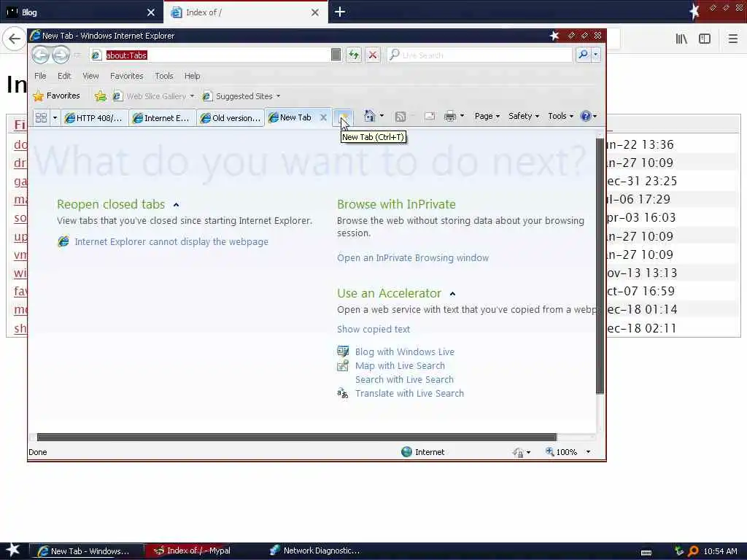Open the File menu
The width and height of the screenshot is (747, 560).
pyautogui.click(x=40, y=76)
